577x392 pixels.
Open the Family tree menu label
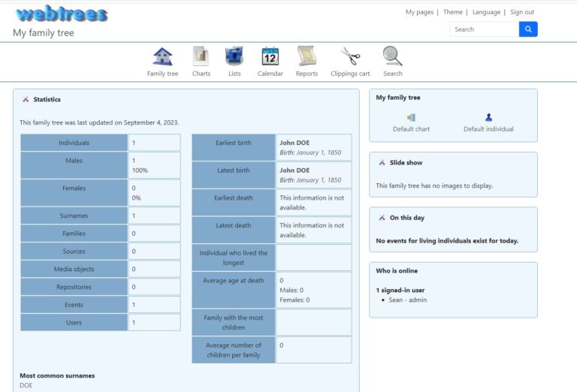pyautogui.click(x=162, y=74)
